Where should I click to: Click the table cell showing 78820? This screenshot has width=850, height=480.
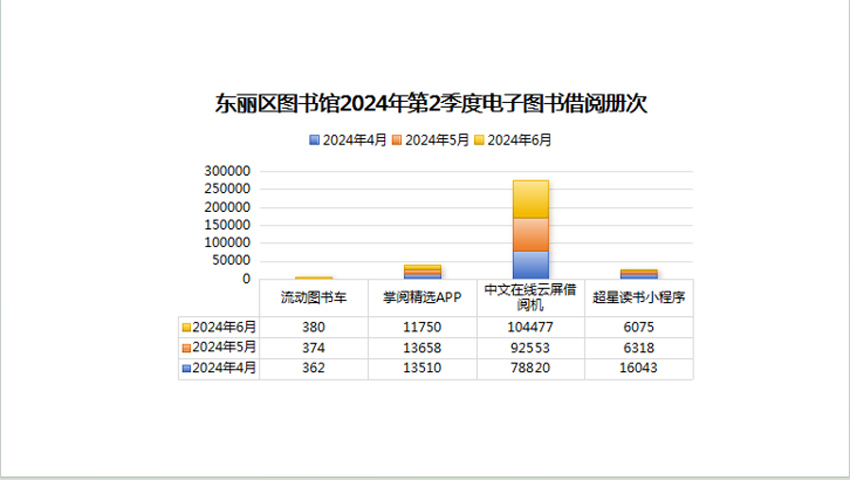(x=530, y=368)
